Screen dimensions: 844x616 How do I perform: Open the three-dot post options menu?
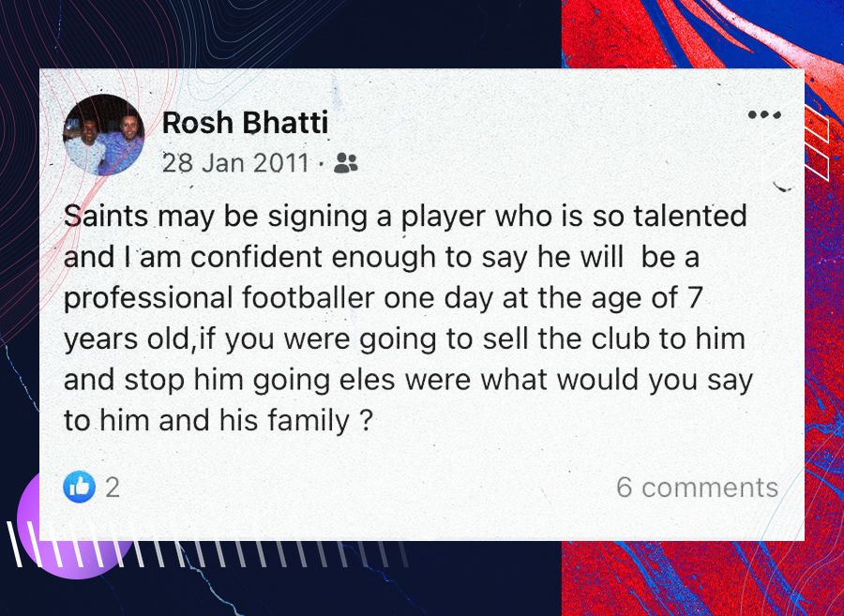[764, 115]
